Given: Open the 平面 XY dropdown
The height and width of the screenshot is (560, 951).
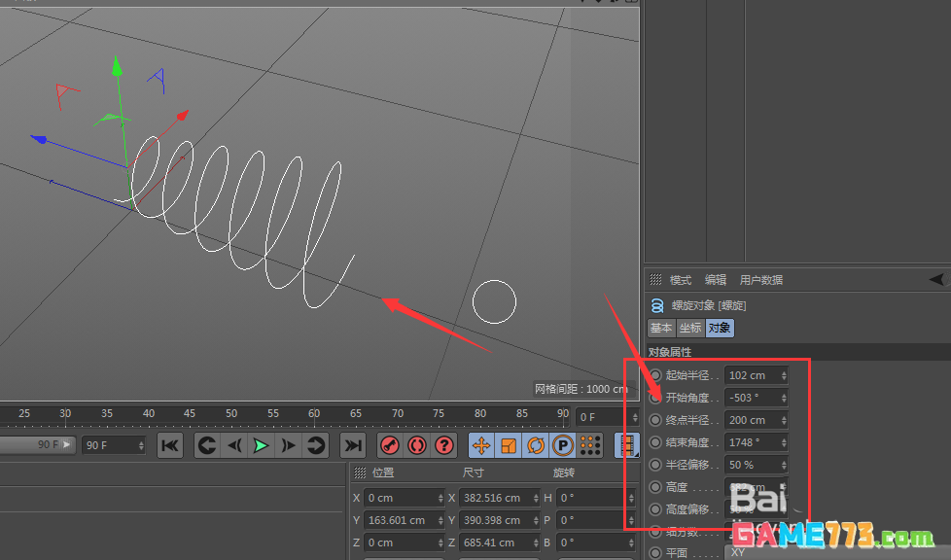Looking at the screenshot, I should (754, 552).
